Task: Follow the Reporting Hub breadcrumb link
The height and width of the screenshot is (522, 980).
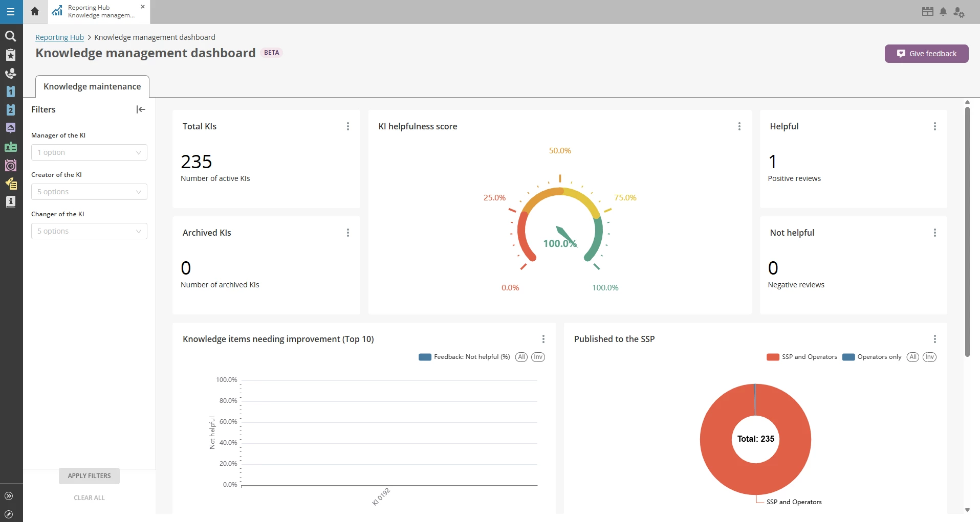Action: click(x=59, y=37)
